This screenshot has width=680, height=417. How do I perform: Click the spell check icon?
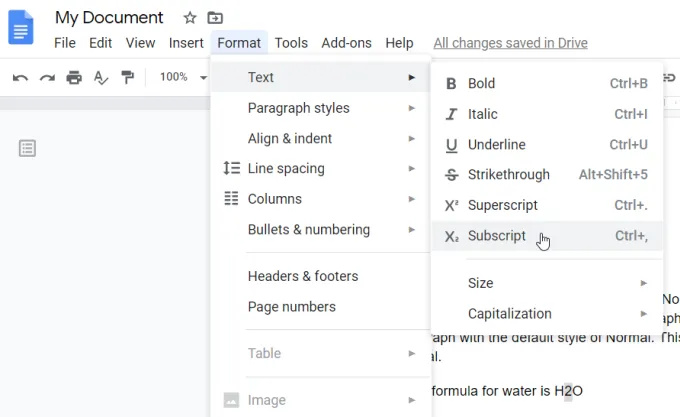click(101, 77)
